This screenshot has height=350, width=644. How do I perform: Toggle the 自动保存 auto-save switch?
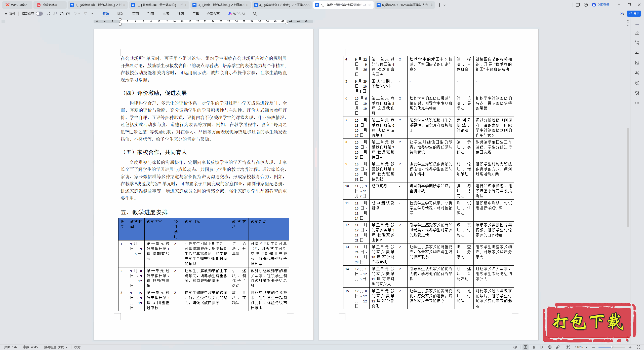39,14
